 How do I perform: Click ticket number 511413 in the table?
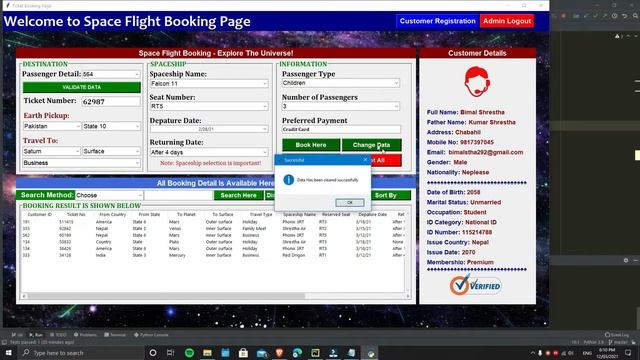[x=66, y=222]
